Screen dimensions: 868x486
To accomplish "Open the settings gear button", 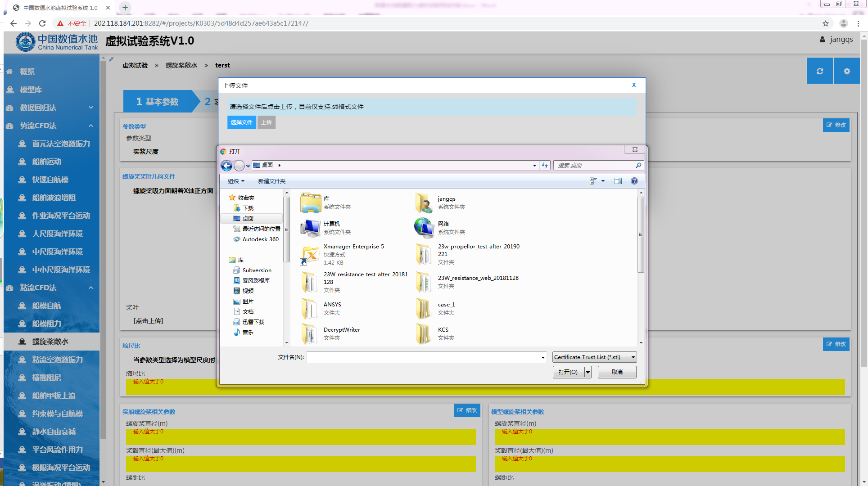I will 846,71.
